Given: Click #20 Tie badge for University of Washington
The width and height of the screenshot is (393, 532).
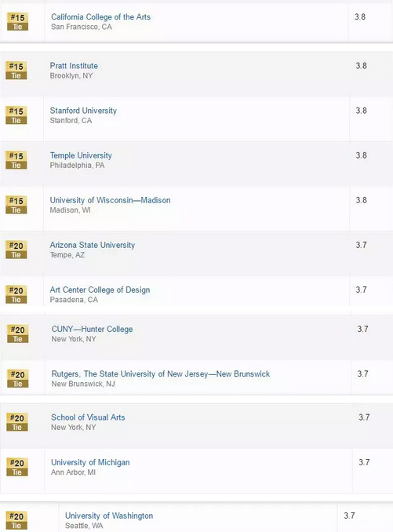Looking at the screenshot, I should pos(16,520).
